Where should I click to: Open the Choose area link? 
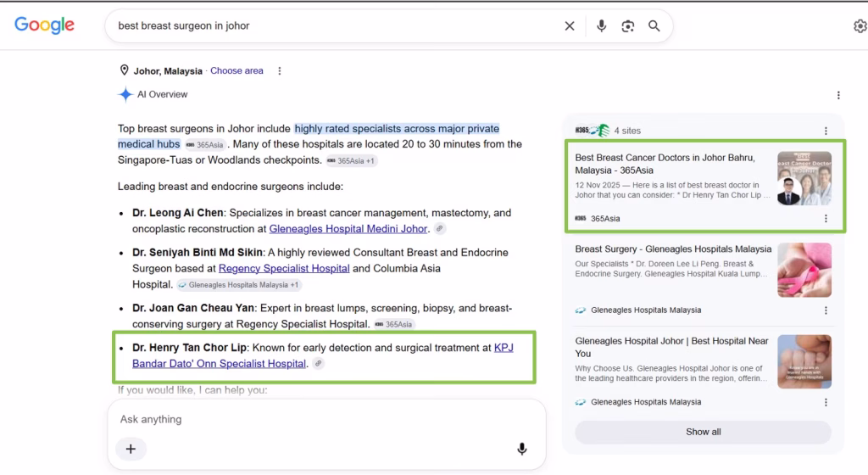click(x=236, y=71)
